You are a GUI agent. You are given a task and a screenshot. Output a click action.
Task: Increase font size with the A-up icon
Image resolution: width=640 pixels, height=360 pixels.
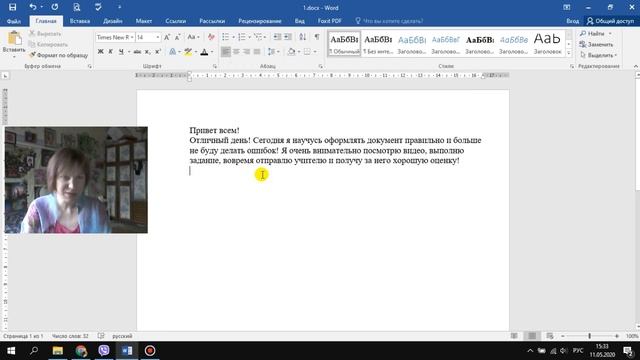pyautogui.click(x=167, y=37)
